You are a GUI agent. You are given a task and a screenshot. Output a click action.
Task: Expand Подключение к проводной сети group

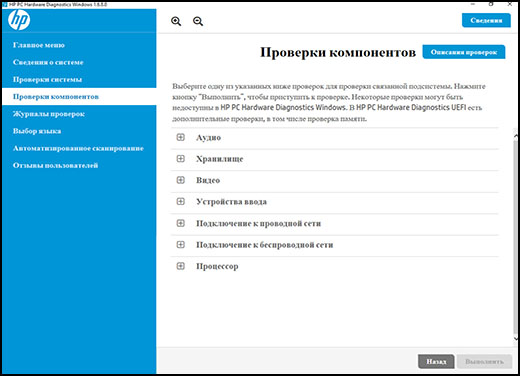180,223
